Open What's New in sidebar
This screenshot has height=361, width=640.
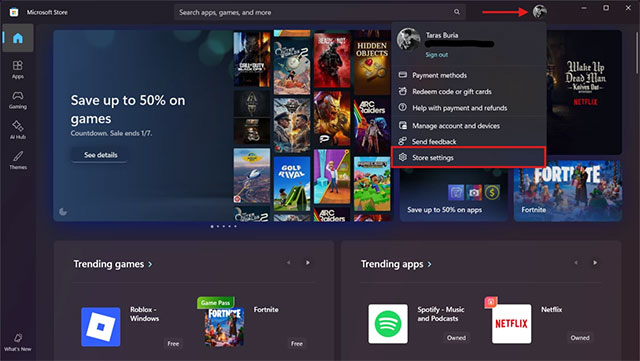click(x=18, y=342)
